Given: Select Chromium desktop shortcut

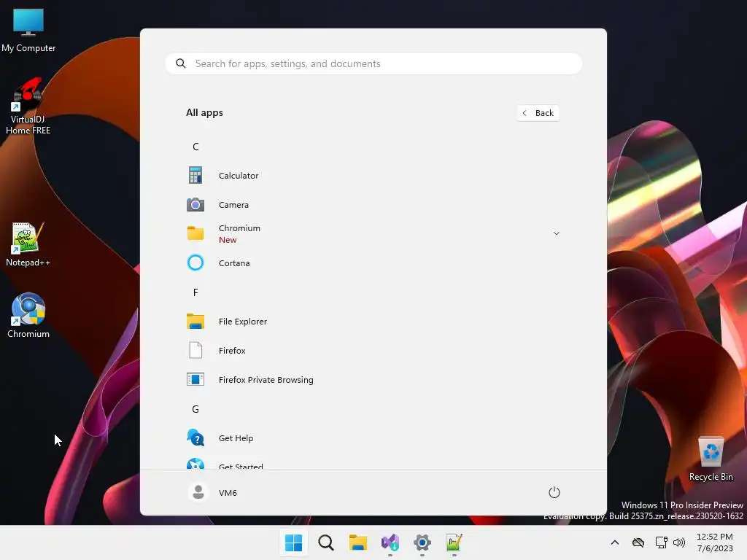Looking at the screenshot, I should pos(28,315).
